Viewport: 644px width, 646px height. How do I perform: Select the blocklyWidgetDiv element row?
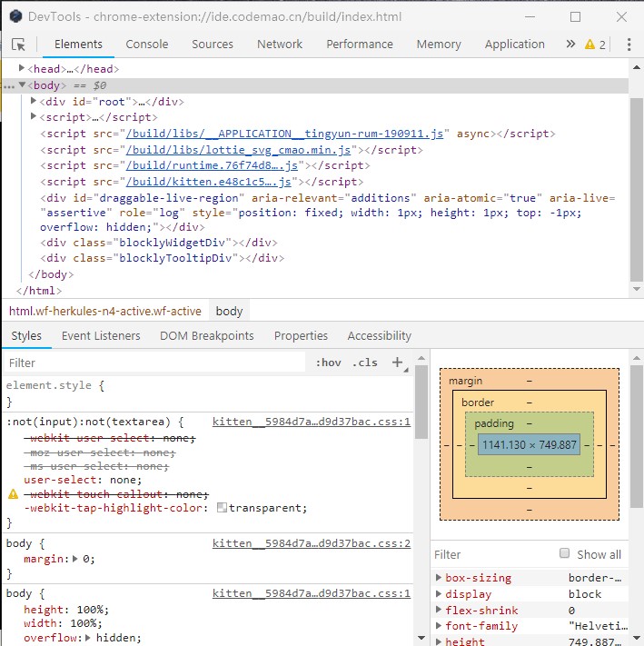click(159, 243)
